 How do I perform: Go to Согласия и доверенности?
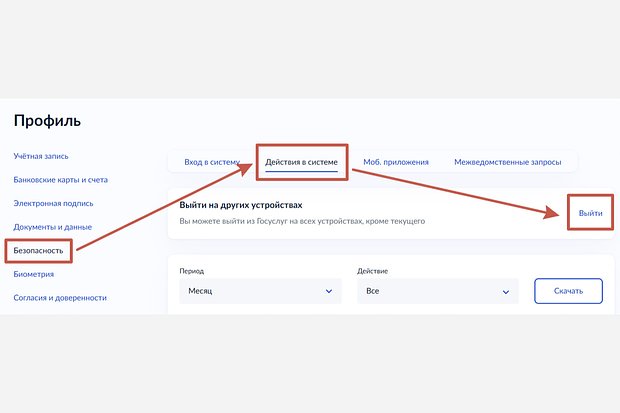click(x=60, y=298)
